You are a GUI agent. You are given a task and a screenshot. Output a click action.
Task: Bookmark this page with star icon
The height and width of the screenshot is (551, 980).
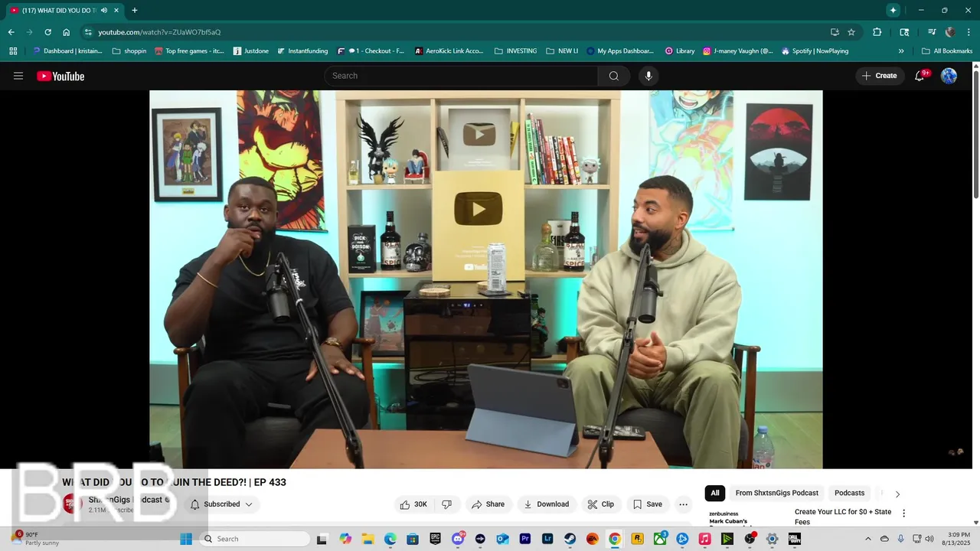(x=851, y=32)
